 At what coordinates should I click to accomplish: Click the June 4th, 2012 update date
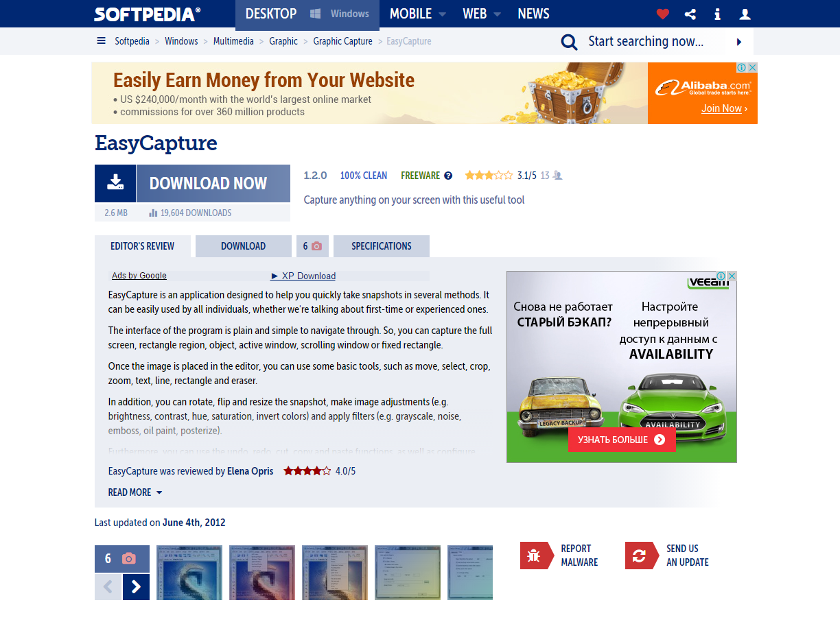click(194, 523)
